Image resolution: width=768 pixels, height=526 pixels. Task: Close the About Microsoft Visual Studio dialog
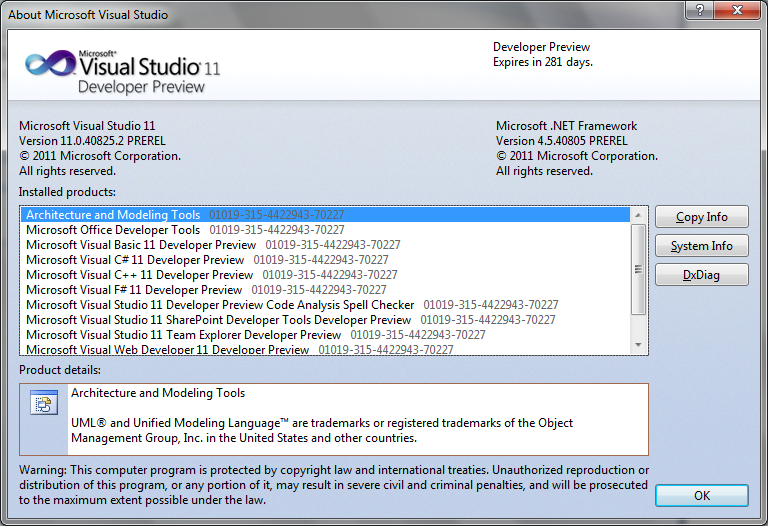pyautogui.click(x=737, y=10)
